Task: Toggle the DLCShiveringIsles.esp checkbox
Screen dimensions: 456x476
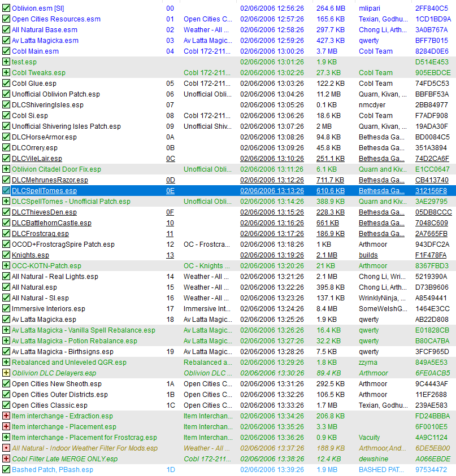Action: point(6,104)
